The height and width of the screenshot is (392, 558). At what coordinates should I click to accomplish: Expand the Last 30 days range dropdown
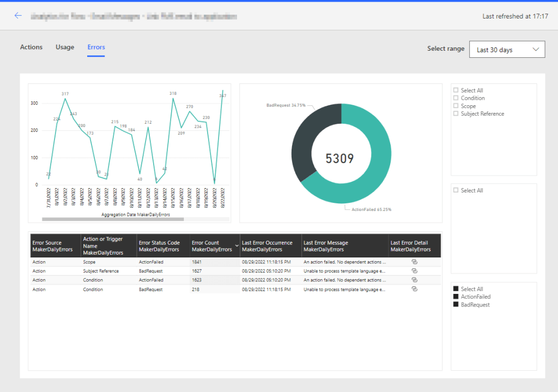click(x=507, y=50)
